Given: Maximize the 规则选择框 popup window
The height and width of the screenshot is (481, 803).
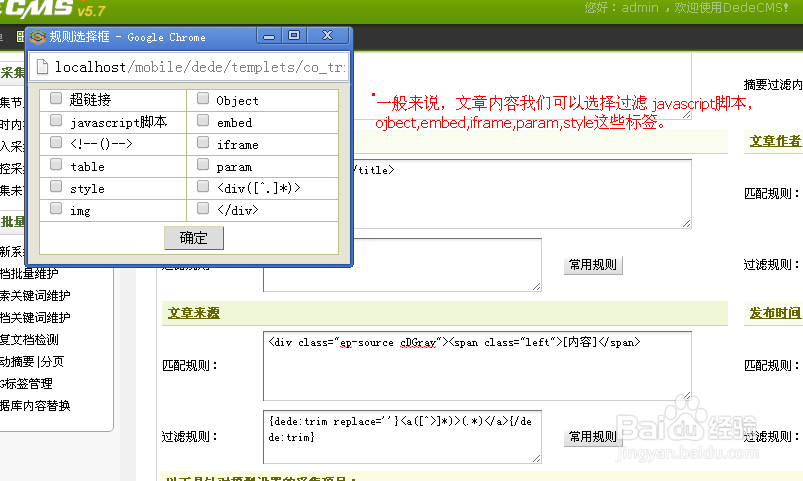Looking at the screenshot, I should pyautogui.click(x=294, y=36).
